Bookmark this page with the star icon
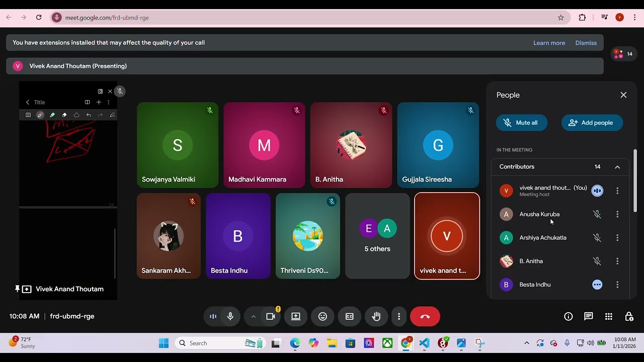Screen dimensions: 644x362 click(561, 18)
